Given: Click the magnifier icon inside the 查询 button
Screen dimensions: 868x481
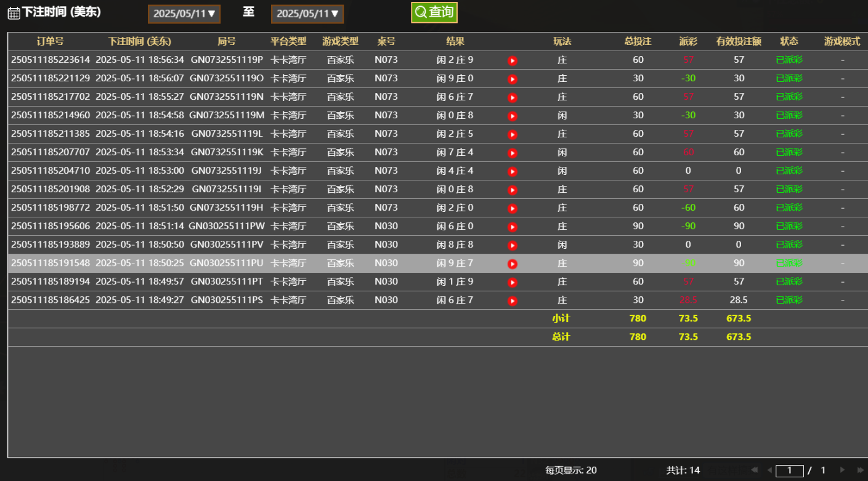Looking at the screenshot, I should [421, 12].
